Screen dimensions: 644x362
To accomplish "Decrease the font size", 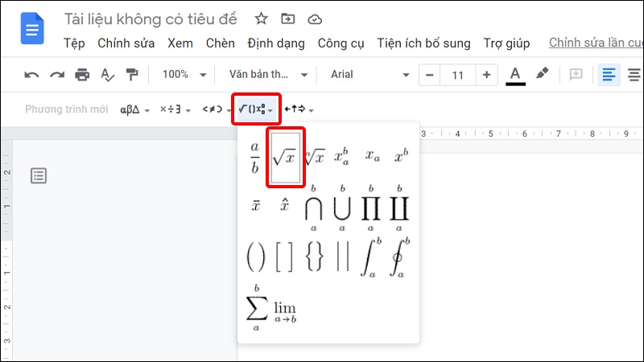I will 429,75.
